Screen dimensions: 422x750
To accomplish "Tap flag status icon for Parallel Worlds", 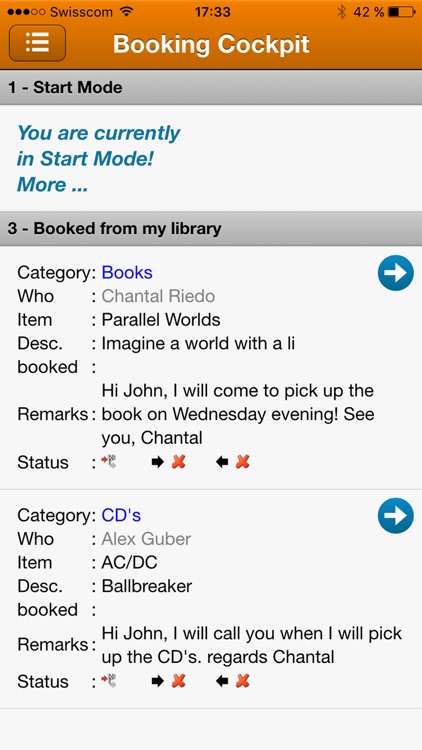I will point(109,462).
